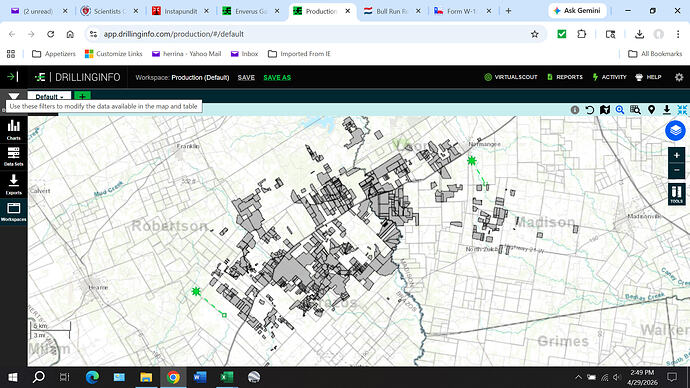The width and height of the screenshot is (690, 388).
Task: Open the Yahoo Mail bookmark
Action: 186,54
